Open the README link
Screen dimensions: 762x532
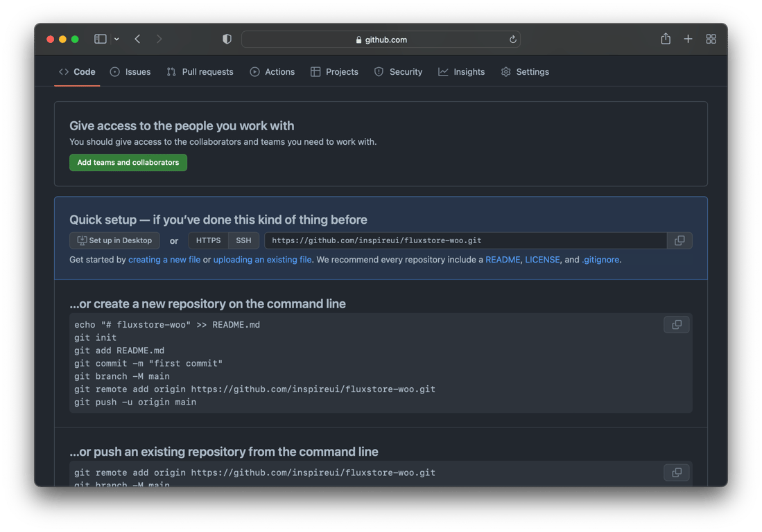click(x=503, y=260)
